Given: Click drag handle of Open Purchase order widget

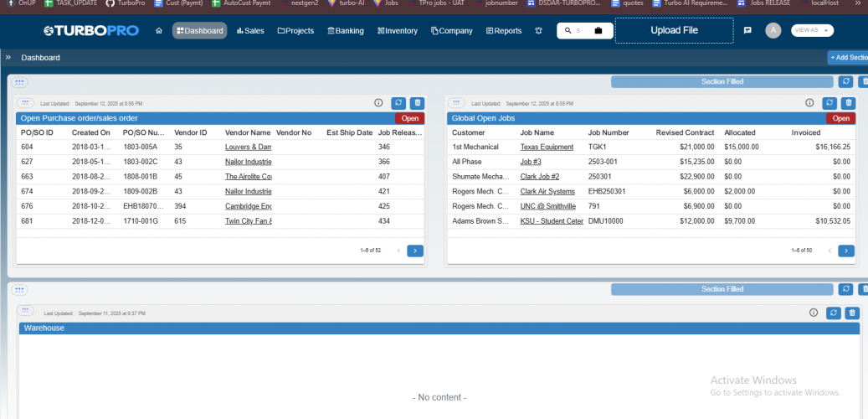Looking at the screenshot, I should click(x=25, y=103).
